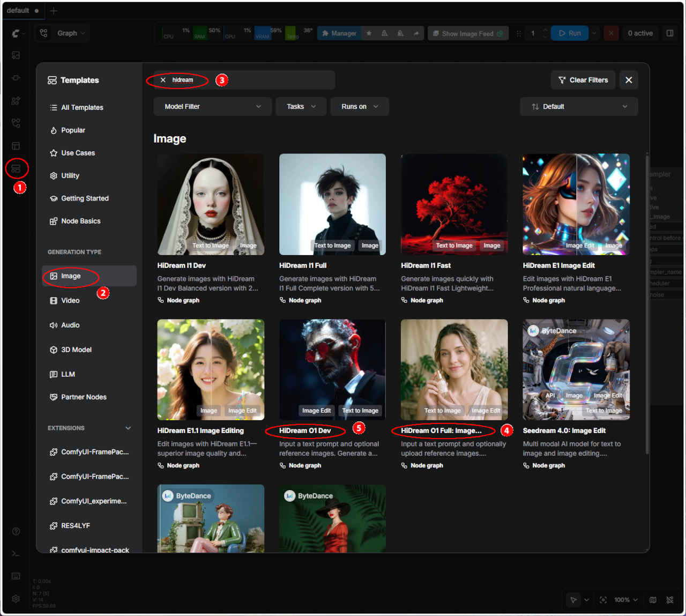The image size is (686, 616).
Task: Click the fit view icon on canvas
Action: coord(603,600)
